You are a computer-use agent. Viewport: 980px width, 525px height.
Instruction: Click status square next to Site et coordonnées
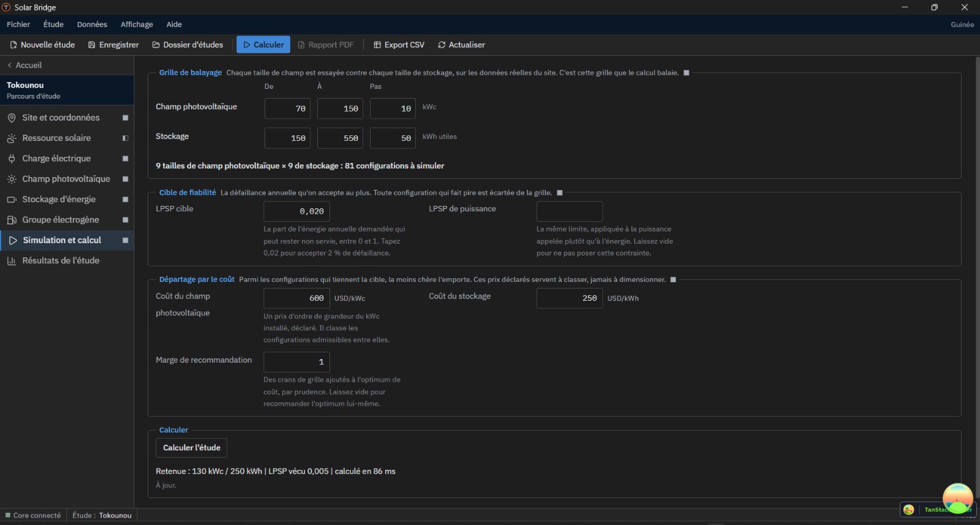[125, 118]
